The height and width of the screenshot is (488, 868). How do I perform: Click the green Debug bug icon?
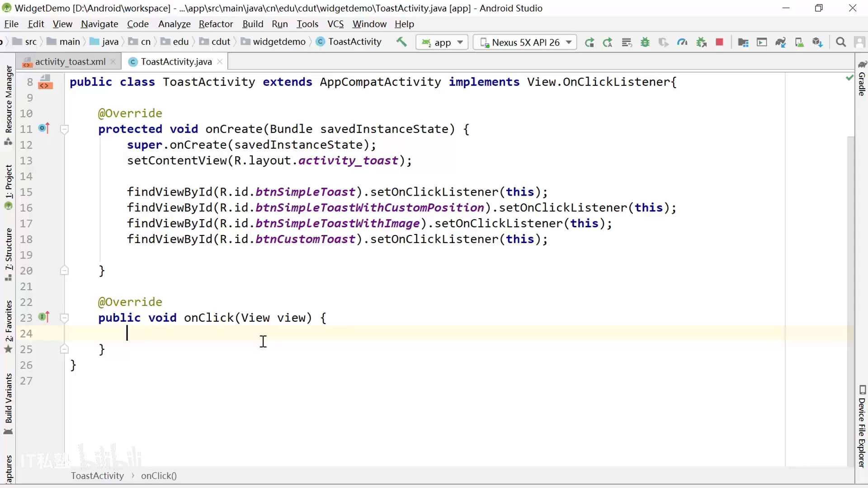point(645,42)
